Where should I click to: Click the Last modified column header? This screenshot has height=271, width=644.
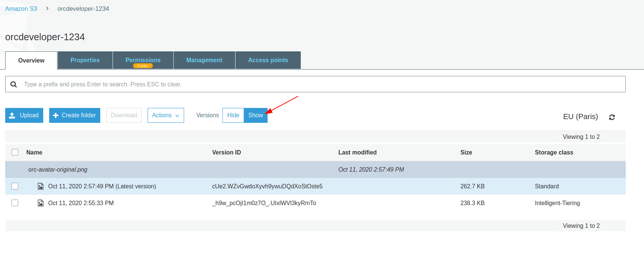click(x=357, y=152)
